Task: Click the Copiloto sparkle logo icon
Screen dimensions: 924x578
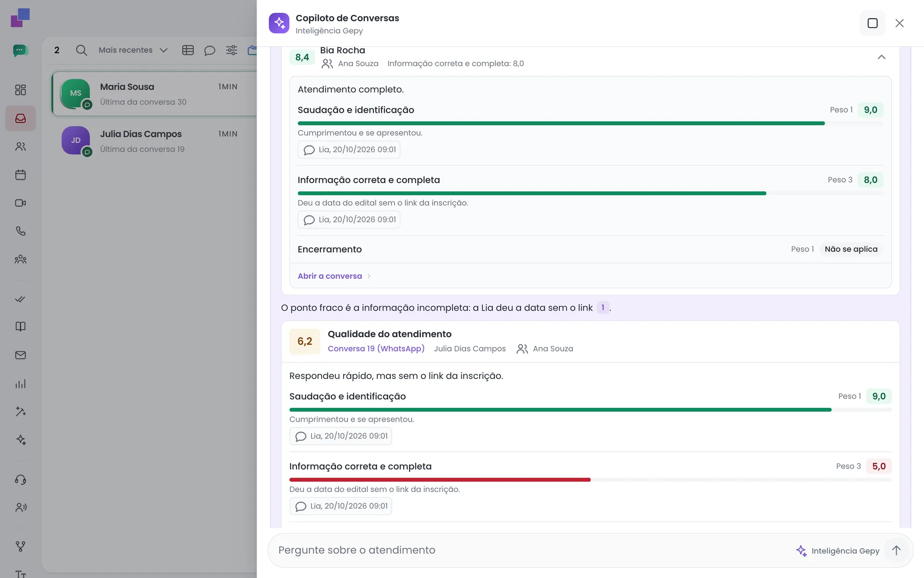Action: 279,23
